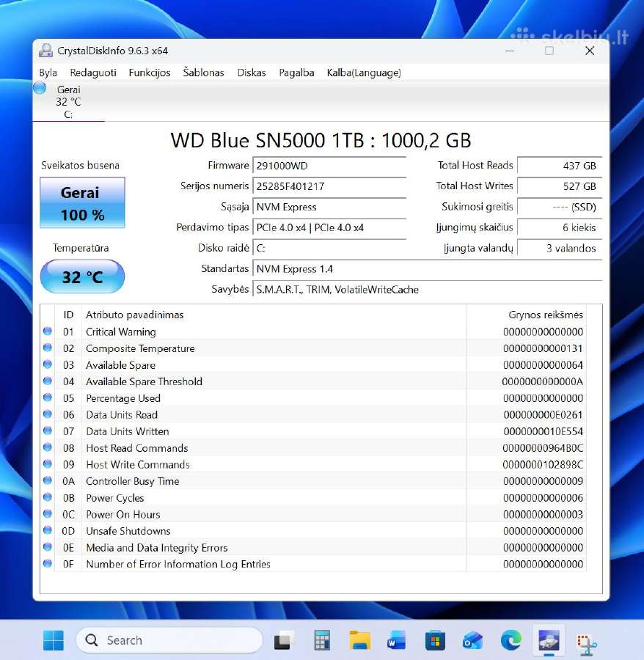Click the CrystalDiskInfo title bar app icon
Viewport: 644px width, 660px height.
click(x=45, y=51)
